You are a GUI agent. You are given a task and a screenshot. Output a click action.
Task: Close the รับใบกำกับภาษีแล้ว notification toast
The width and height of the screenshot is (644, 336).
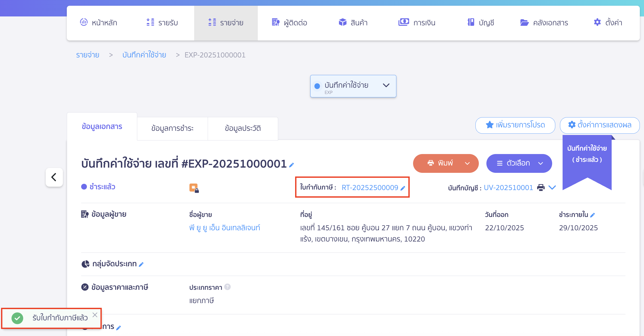(95, 315)
